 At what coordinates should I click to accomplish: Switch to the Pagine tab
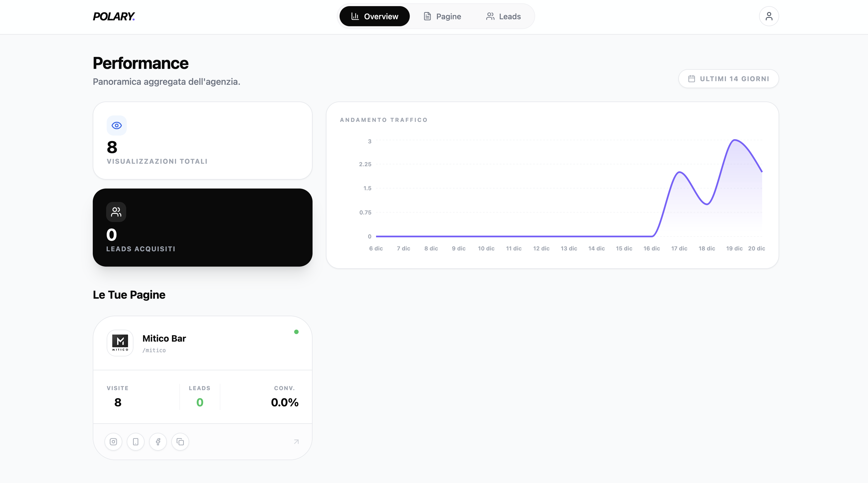pos(442,16)
